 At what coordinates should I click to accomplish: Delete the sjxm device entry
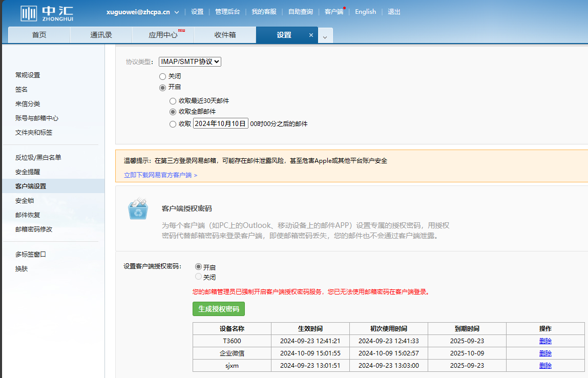tap(545, 366)
